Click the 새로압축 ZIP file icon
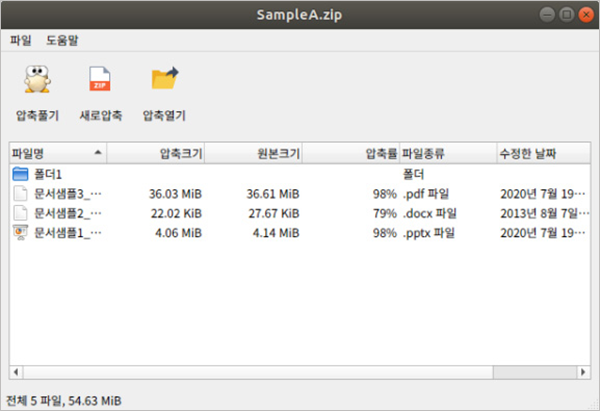 100,79
